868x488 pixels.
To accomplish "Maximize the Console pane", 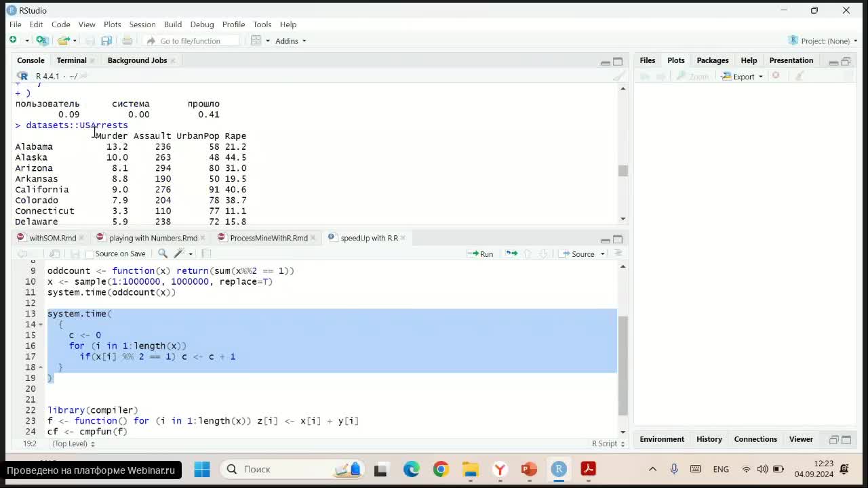I will pos(618,62).
